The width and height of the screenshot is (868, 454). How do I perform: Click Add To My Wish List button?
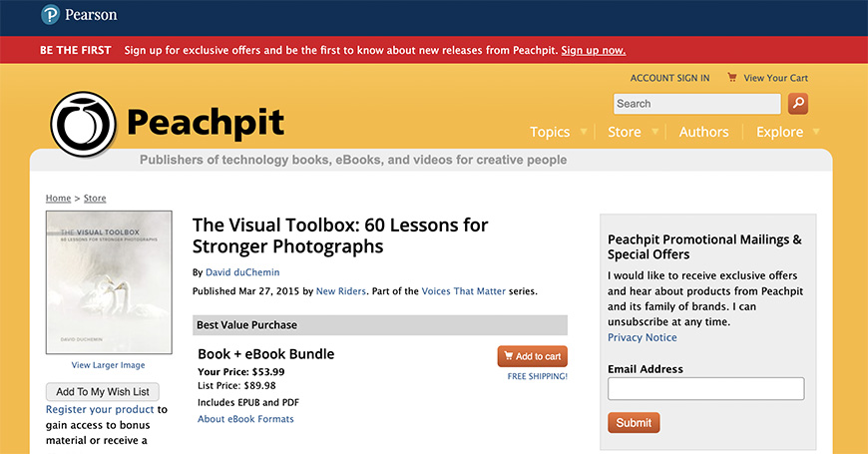(103, 391)
